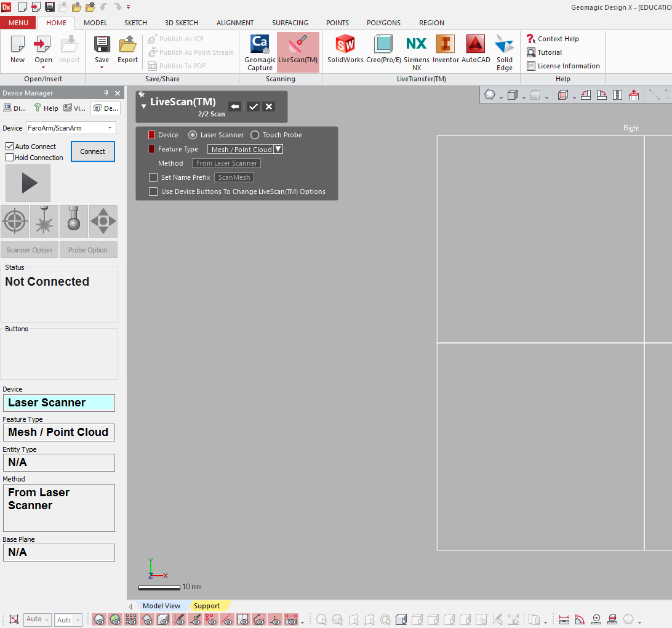Open the Device dropdown FaroArm/ScanArm
This screenshot has height=628, width=672.
(71, 127)
